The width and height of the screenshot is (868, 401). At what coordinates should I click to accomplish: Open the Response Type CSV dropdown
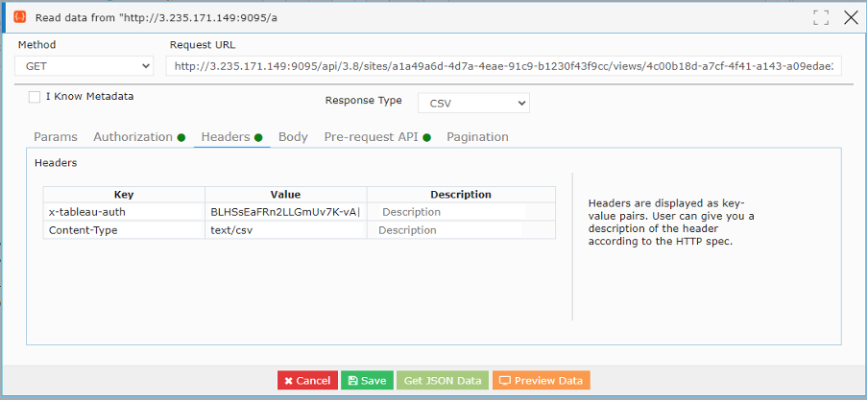pyautogui.click(x=473, y=103)
